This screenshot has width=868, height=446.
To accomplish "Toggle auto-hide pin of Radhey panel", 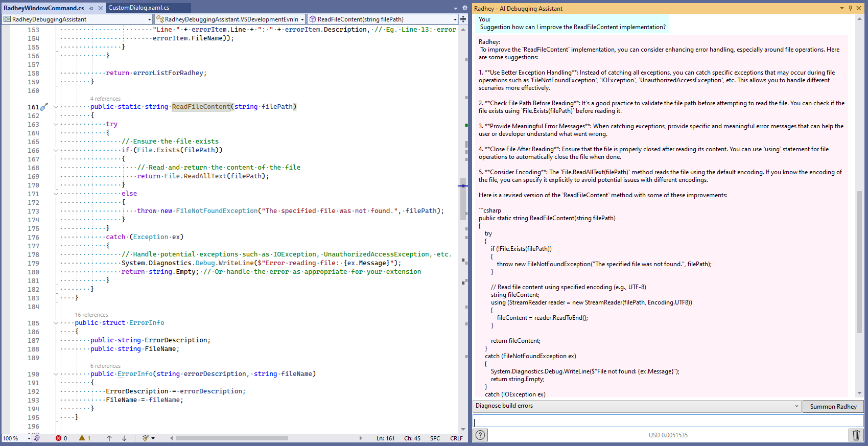I will point(850,8).
